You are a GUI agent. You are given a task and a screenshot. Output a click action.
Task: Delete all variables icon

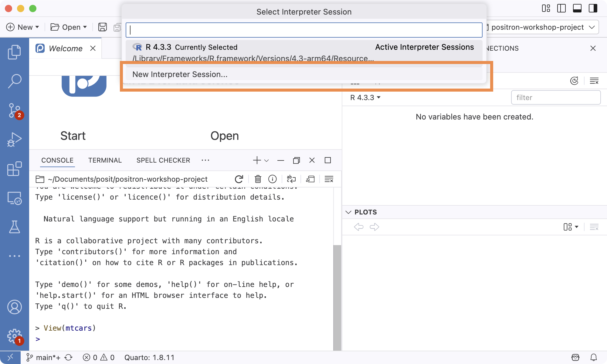tap(594, 81)
